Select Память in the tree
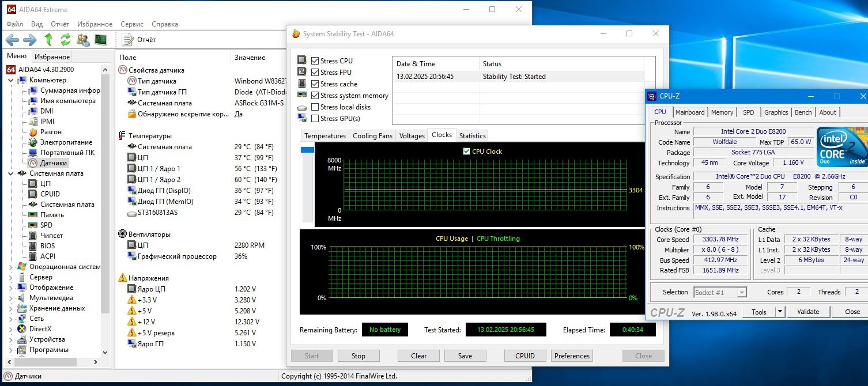The height and width of the screenshot is (386, 868). (x=47, y=215)
